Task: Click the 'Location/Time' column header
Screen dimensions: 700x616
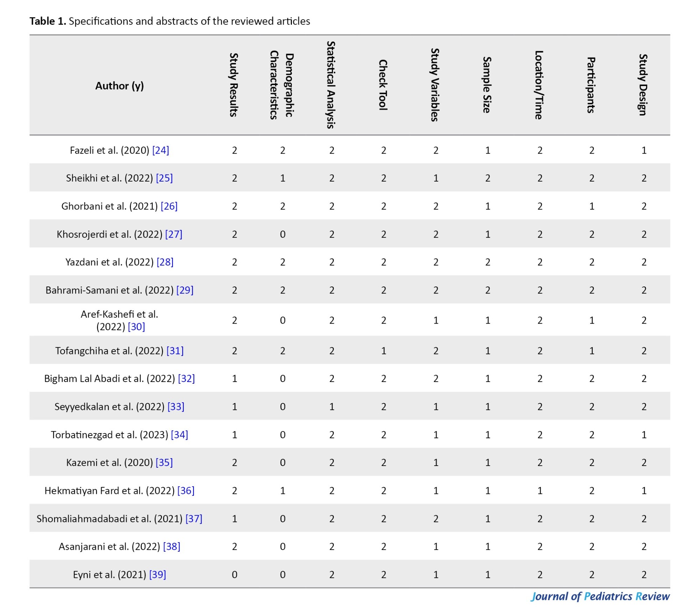Action: (539, 85)
